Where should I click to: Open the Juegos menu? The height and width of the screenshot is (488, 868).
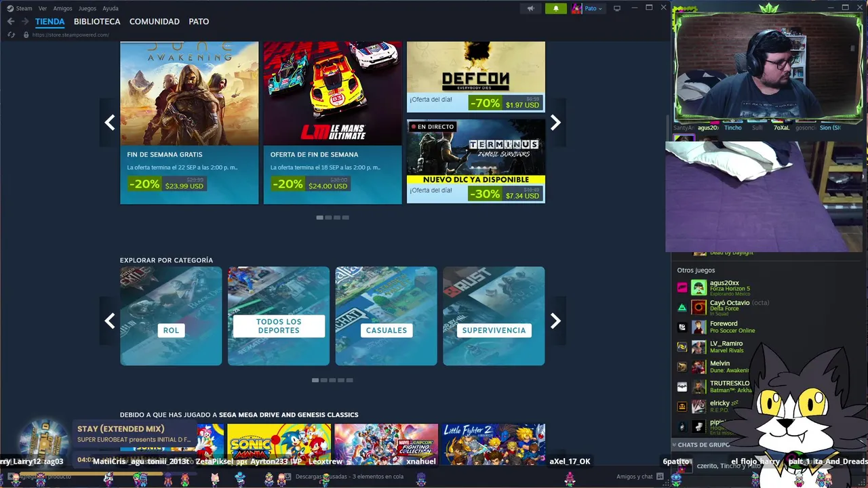[x=87, y=8]
